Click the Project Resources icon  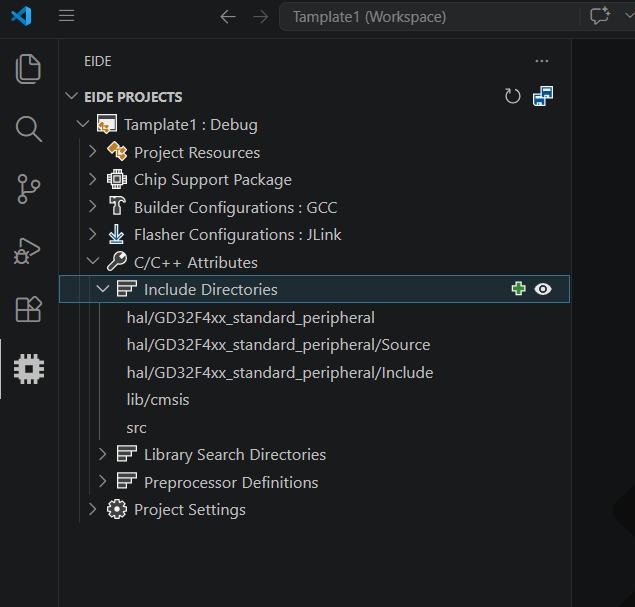(x=117, y=151)
